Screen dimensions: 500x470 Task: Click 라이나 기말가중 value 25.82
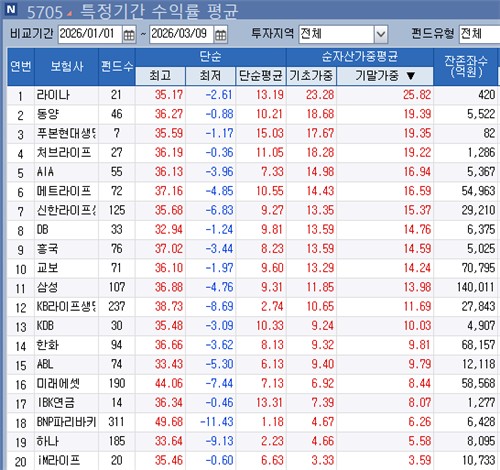point(417,95)
